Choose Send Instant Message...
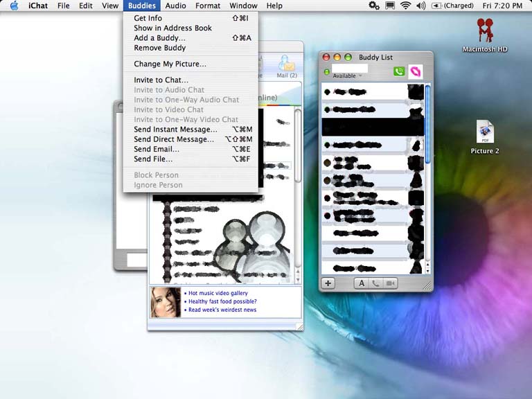Viewport: 532px width, 399px height. [x=190, y=130]
